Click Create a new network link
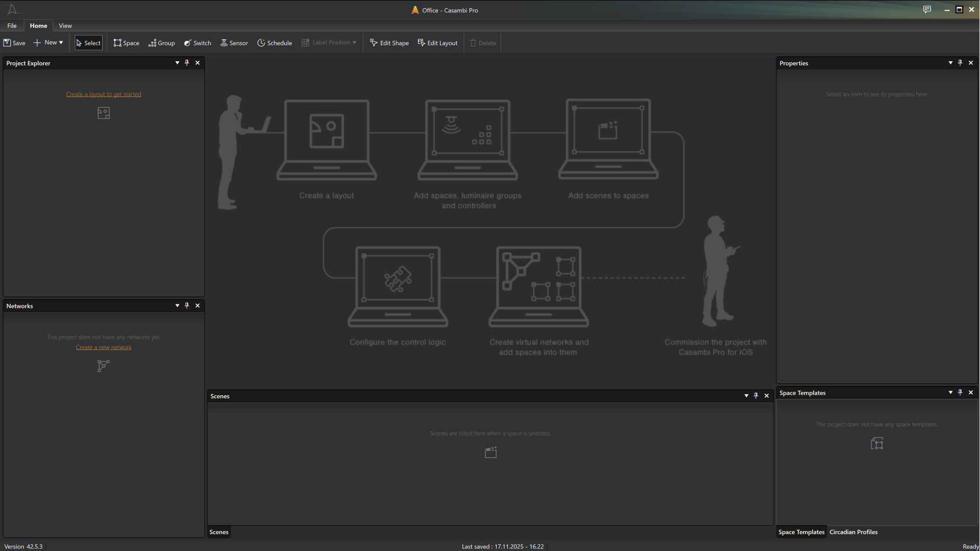The image size is (980, 551). (x=103, y=347)
